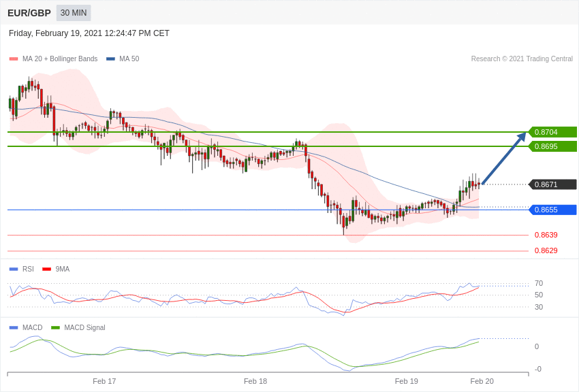Click the Feb 18 date axis label
This screenshot has width=579, height=392.
tap(255, 381)
